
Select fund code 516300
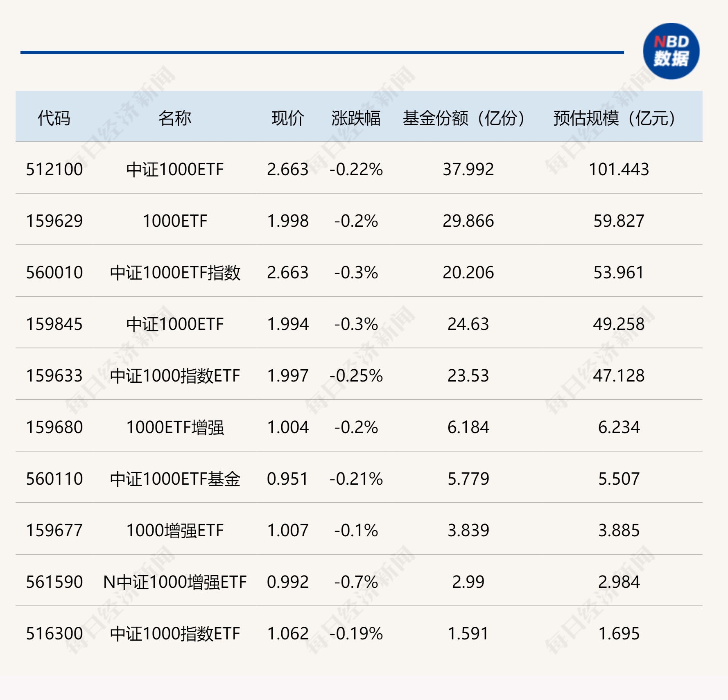point(54,634)
